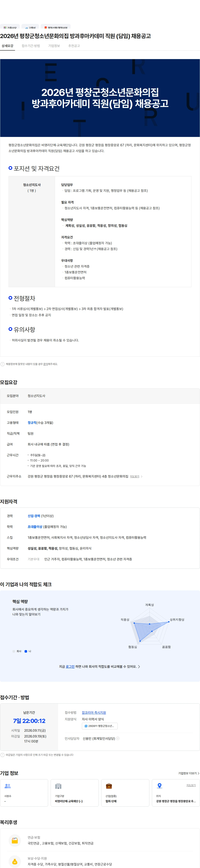Click the 포지션 및 자격요건 heading bullet
Viewport: 200px width, 868px height.
[10, 168]
